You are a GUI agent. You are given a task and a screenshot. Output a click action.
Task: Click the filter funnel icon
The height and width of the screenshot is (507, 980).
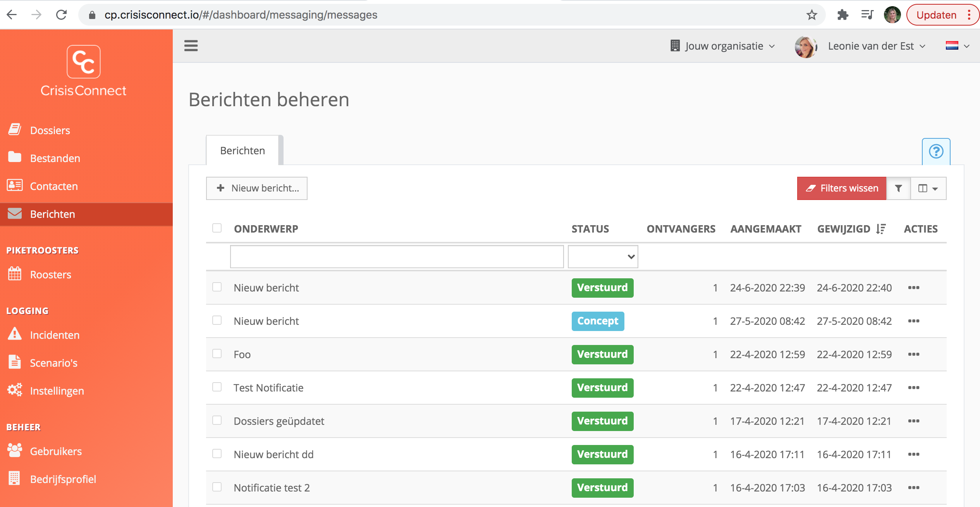tap(898, 188)
